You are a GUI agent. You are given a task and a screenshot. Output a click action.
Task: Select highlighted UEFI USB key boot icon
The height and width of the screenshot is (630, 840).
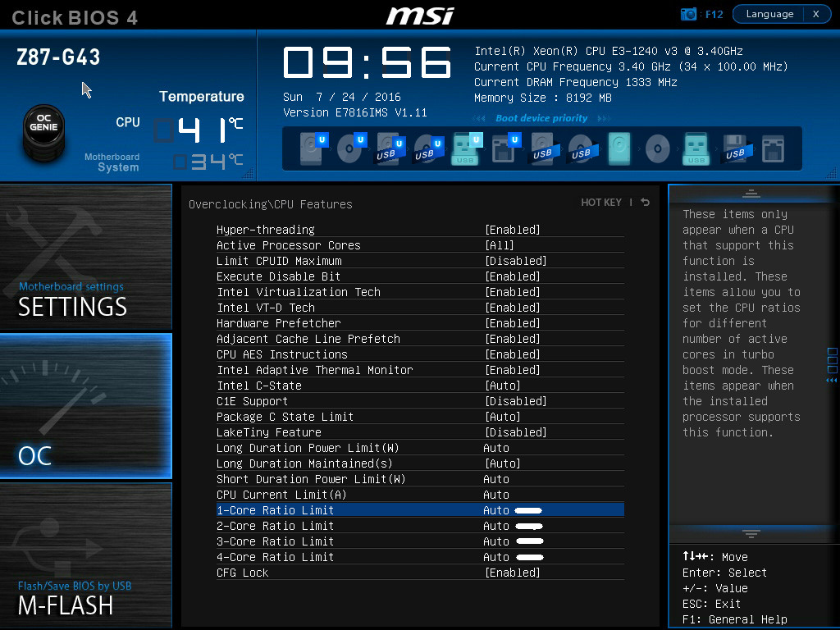point(467,148)
